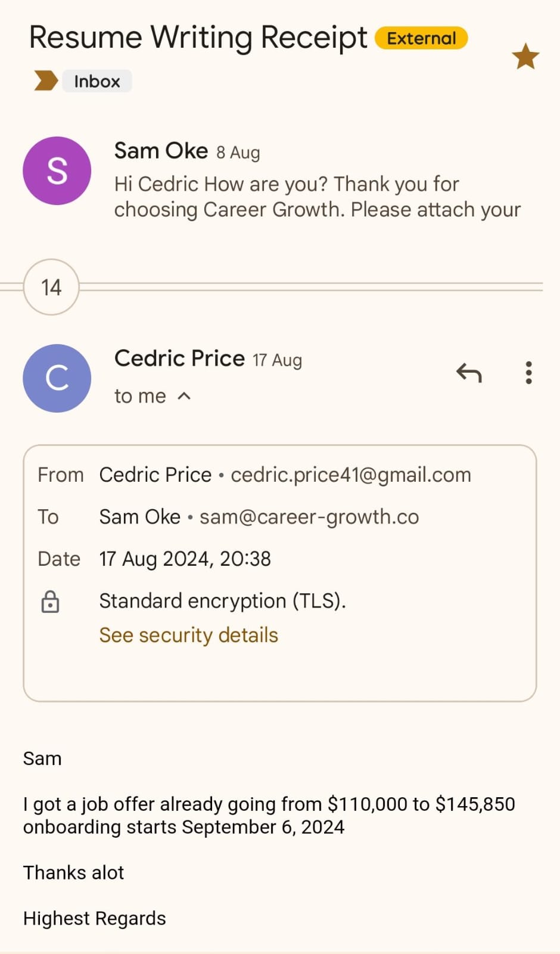The width and height of the screenshot is (560, 954).
Task: Expand the 14 hidden messages
Action: click(x=51, y=287)
